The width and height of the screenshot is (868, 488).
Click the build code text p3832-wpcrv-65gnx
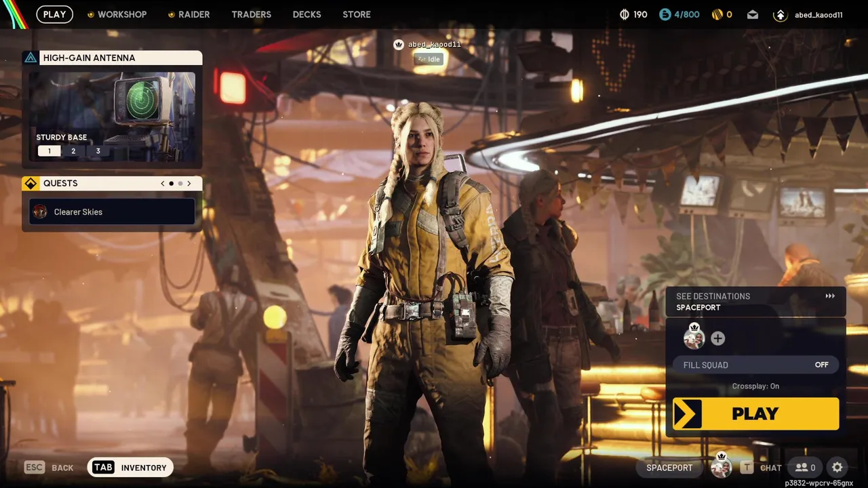(818, 483)
